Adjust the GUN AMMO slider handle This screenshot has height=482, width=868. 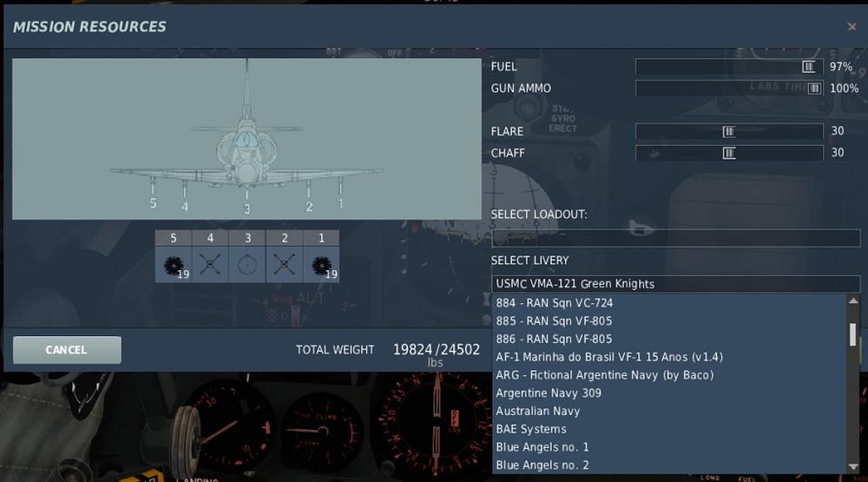pyautogui.click(x=814, y=88)
